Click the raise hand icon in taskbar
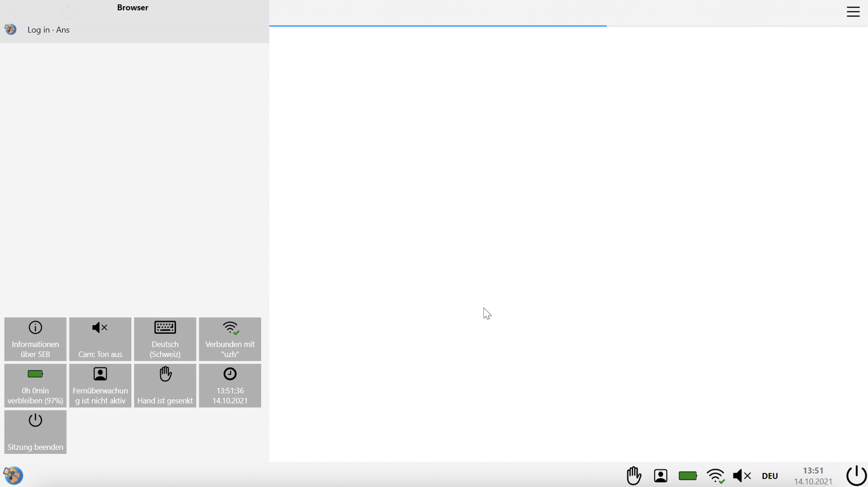Viewport: 868px width, 487px height. point(634,475)
